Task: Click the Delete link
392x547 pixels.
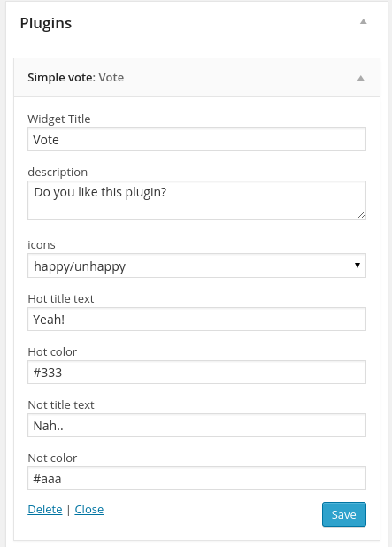Action: click(45, 510)
